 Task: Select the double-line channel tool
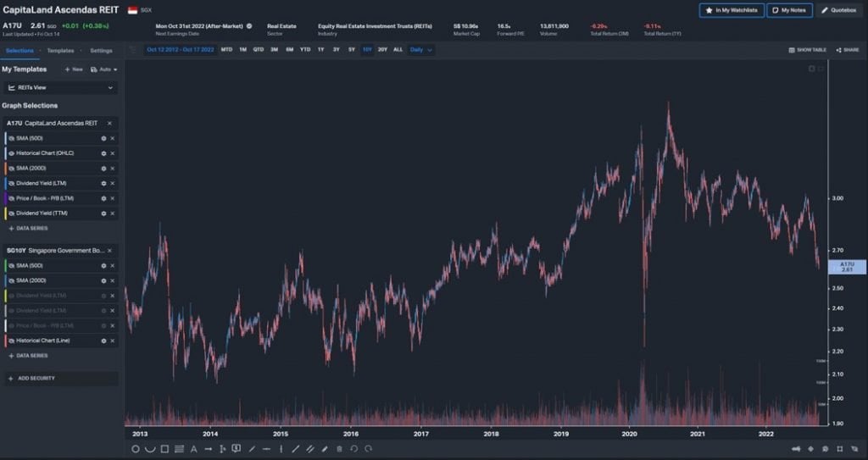pyautogui.click(x=310, y=449)
